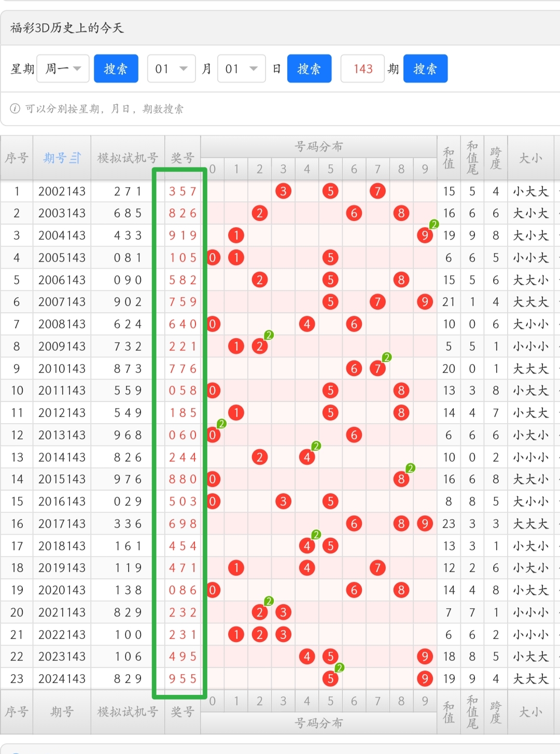Viewport: 560px width, 754px height.
Task: Click the info icon beside search hint
Action: click(15, 108)
